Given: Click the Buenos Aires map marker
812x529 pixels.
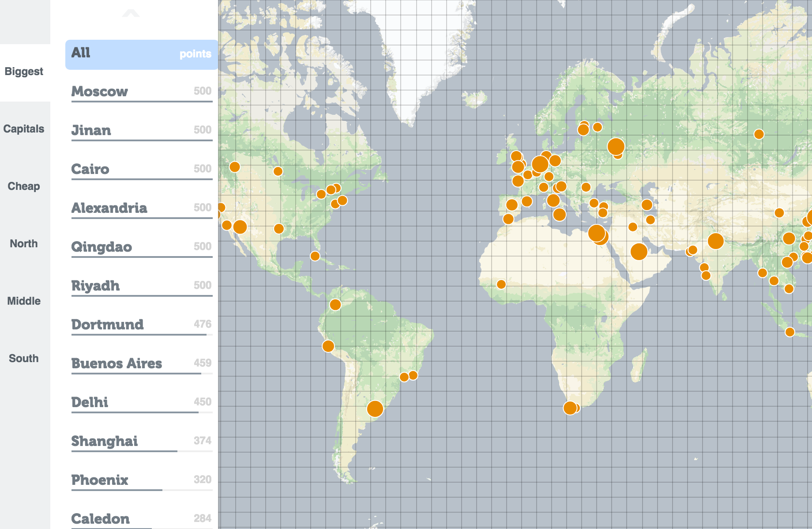Looking at the screenshot, I should click(x=375, y=408).
